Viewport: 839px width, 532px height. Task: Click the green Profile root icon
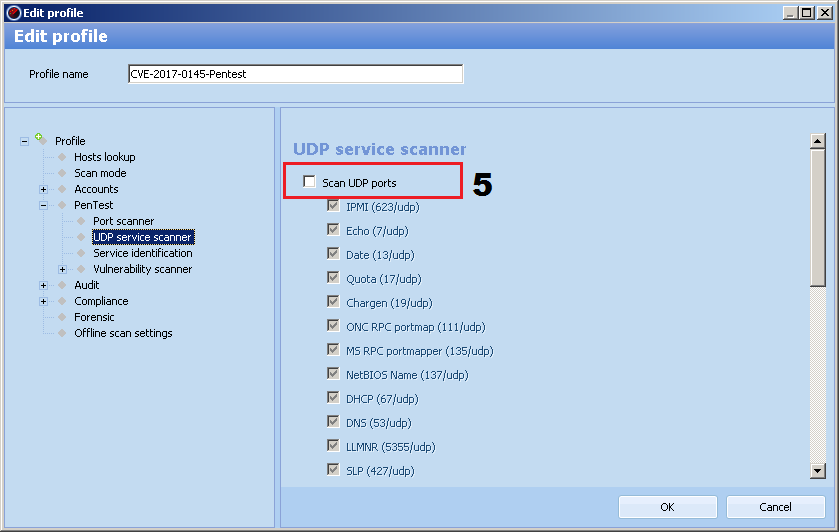(x=40, y=140)
